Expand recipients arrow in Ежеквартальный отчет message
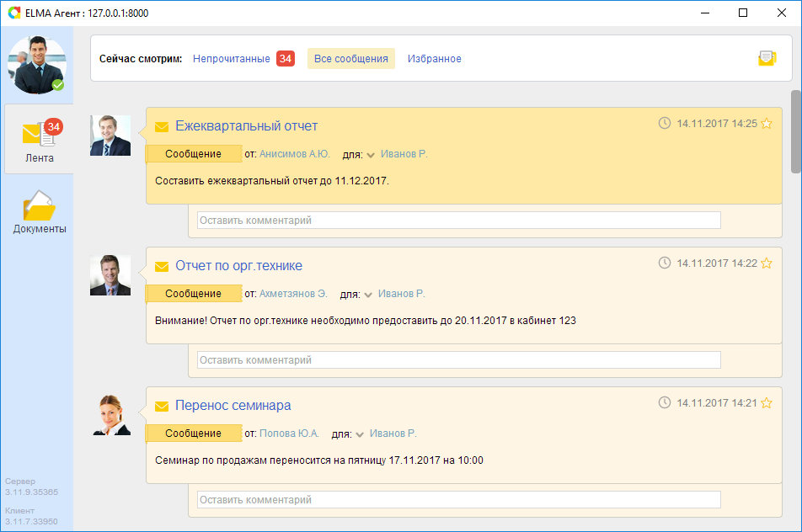 (x=371, y=155)
